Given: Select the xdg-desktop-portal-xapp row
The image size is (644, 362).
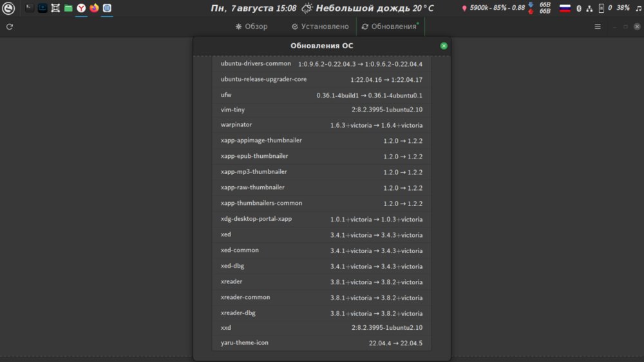Looking at the screenshot, I should coord(321,219).
